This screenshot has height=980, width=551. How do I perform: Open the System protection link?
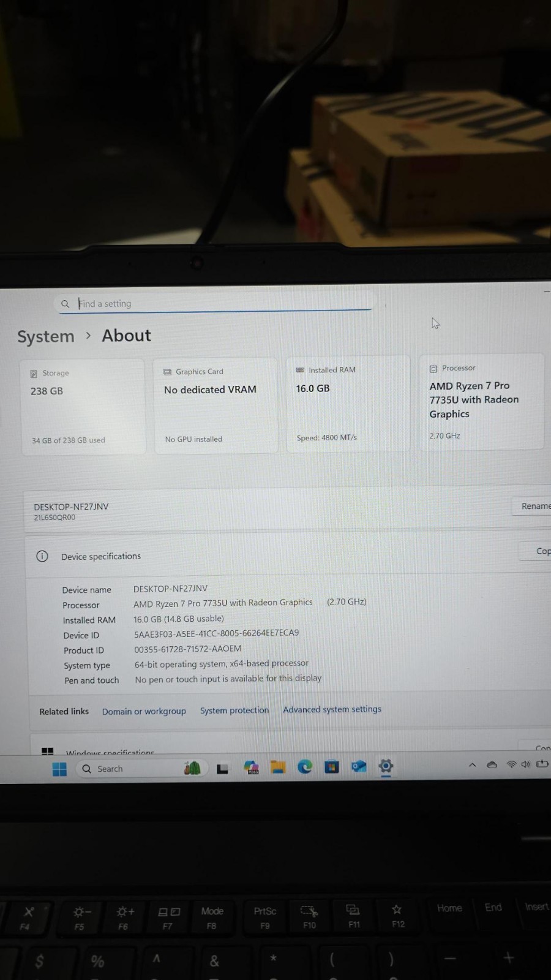pos(234,710)
